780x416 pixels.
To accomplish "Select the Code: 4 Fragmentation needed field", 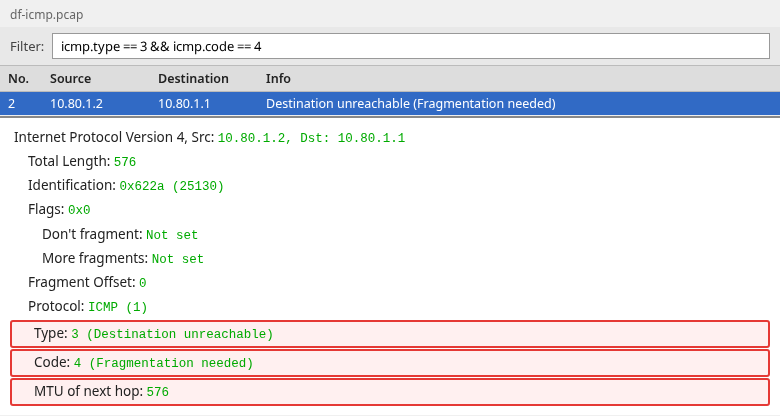I will 390,363.
